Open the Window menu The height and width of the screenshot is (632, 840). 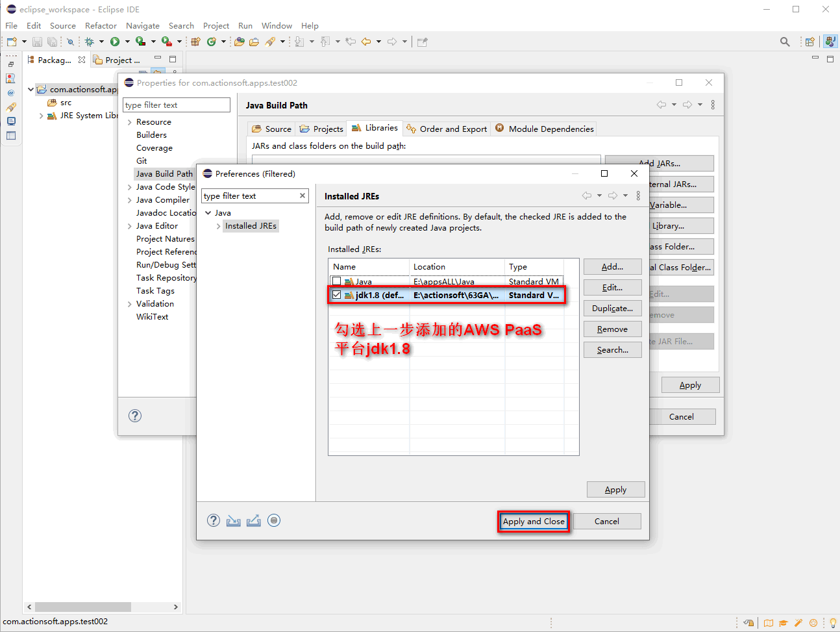[277, 26]
